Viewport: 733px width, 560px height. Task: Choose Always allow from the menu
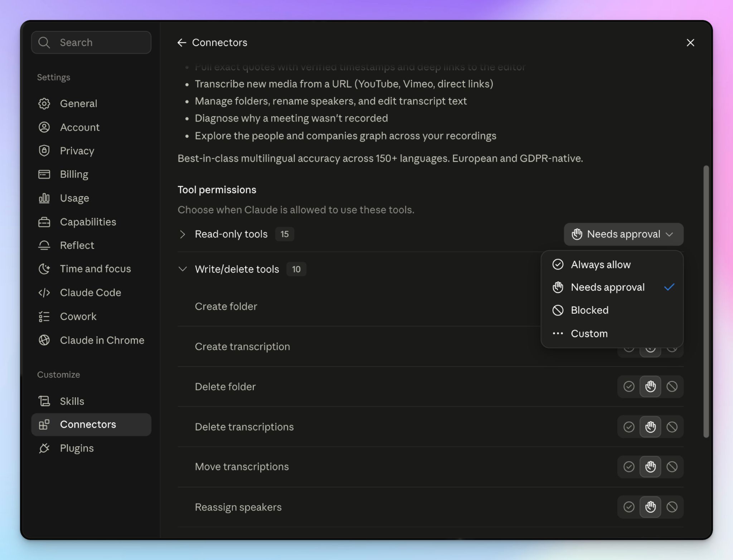pyautogui.click(x=612, y=265)
